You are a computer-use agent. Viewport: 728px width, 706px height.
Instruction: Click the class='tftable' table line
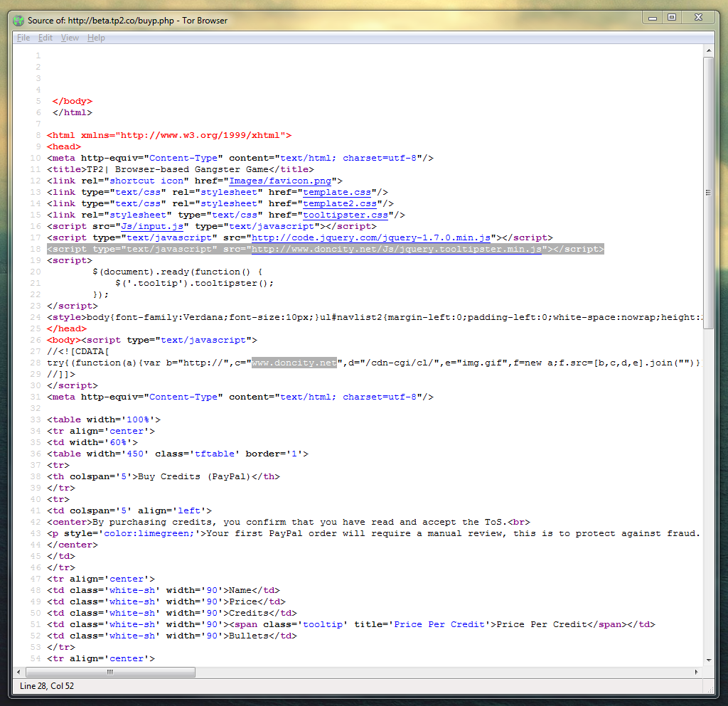(x=177, y=454)
